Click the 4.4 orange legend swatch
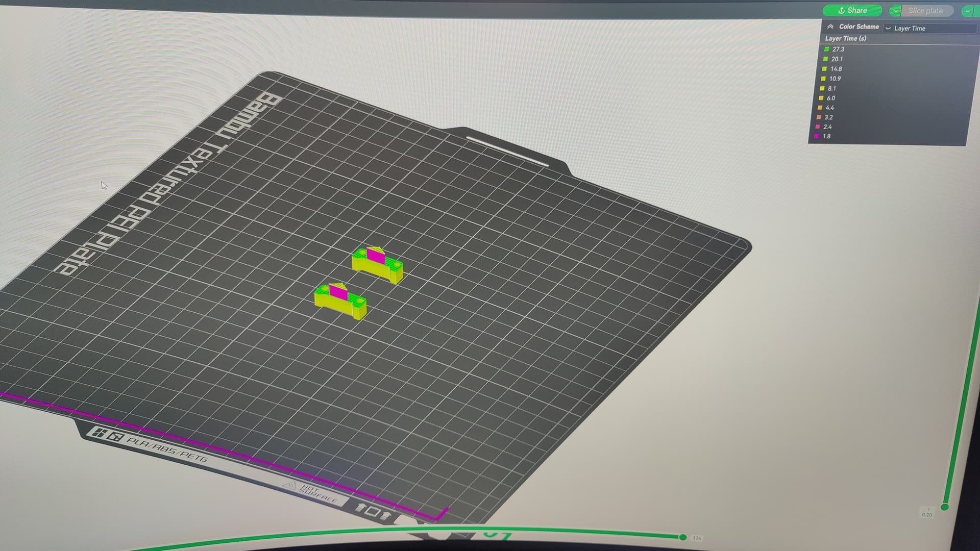The image size is (980, 551). (x=820, y=108)
